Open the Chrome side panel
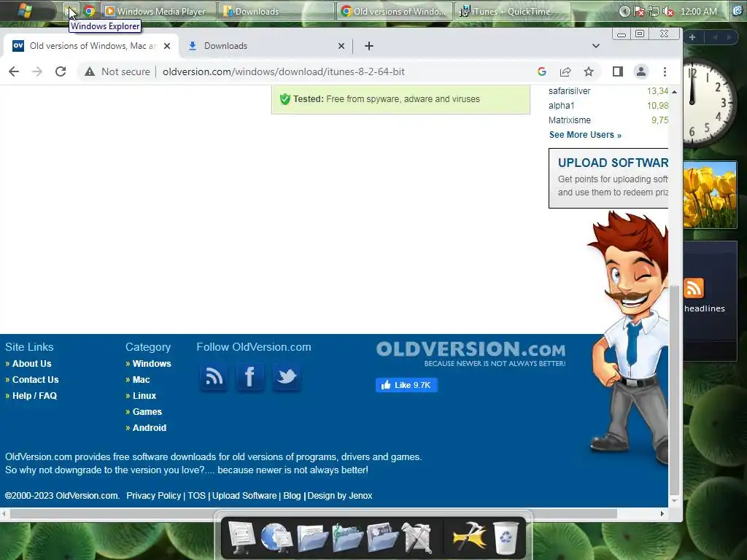The height and width of the screenshot is (560, 747). click(x=618, y=71)
